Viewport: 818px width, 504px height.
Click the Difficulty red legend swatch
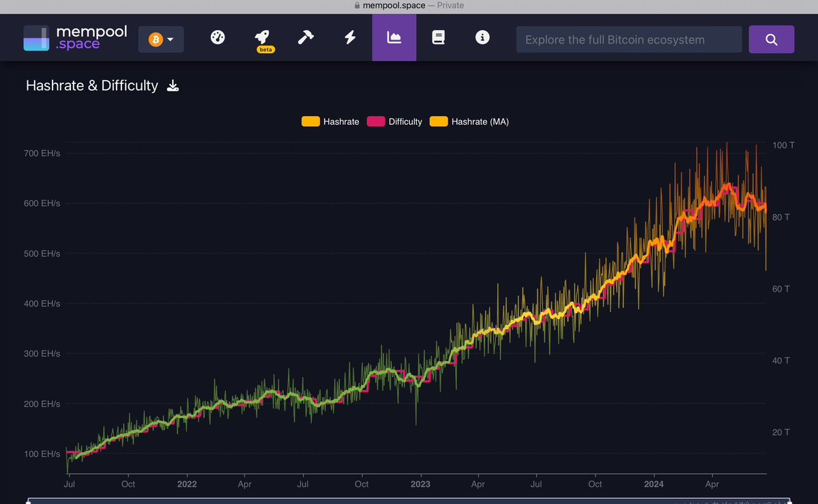tap(376, 121)
